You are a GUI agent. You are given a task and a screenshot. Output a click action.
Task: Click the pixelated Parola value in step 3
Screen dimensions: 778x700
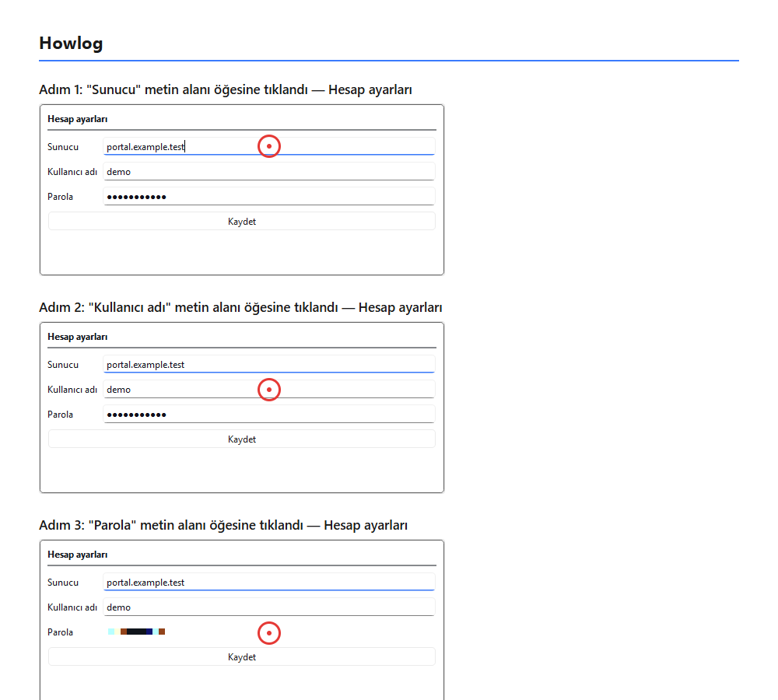point(136,632)
